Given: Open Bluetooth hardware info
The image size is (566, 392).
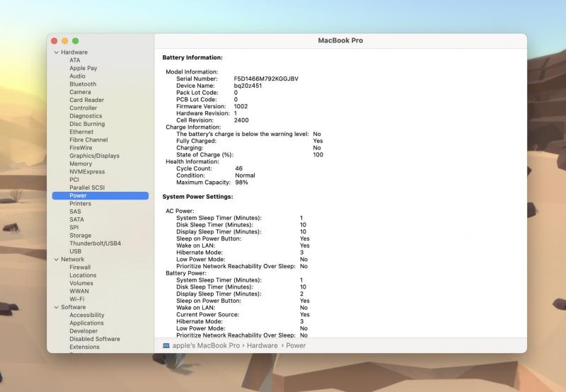Looking at the screenshot, I should 83,84.
